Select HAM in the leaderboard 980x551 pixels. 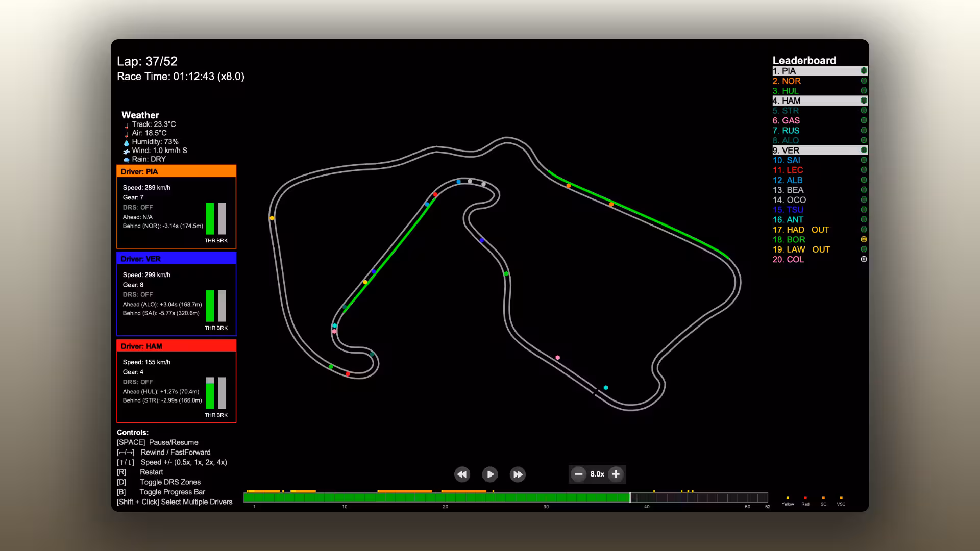(820, 101)
